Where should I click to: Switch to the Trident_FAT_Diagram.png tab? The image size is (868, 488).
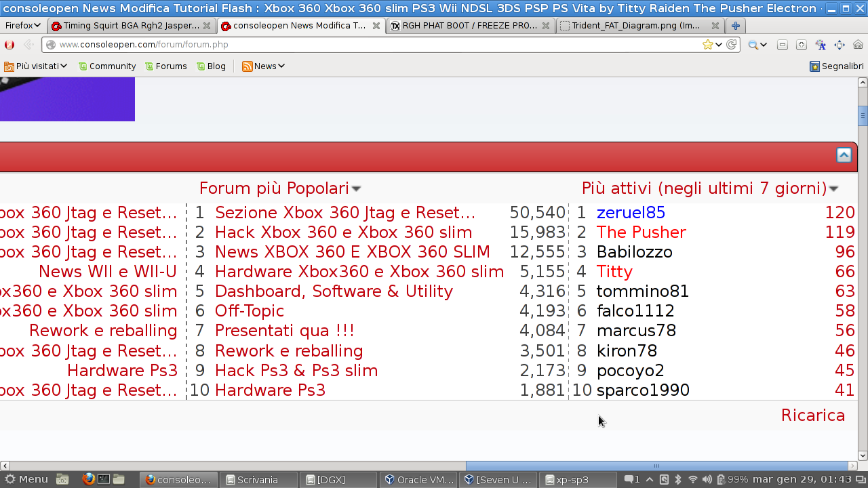(x=640, y=26)
